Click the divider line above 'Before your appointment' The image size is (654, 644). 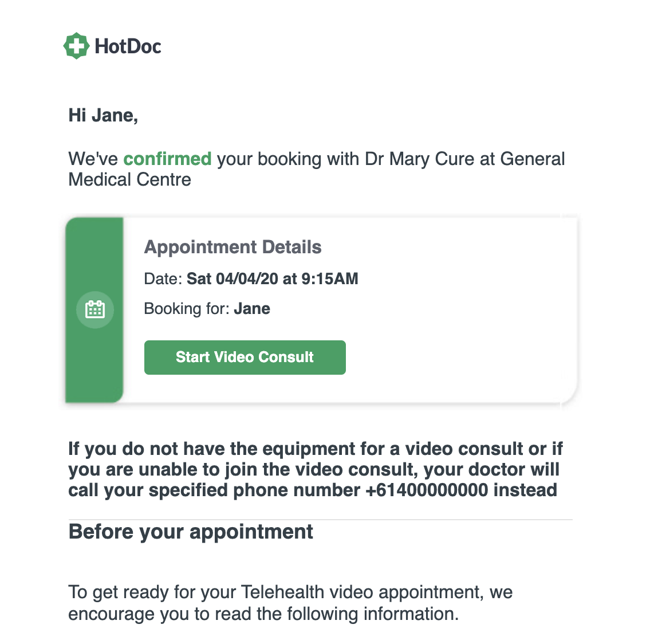coord(321,520)
